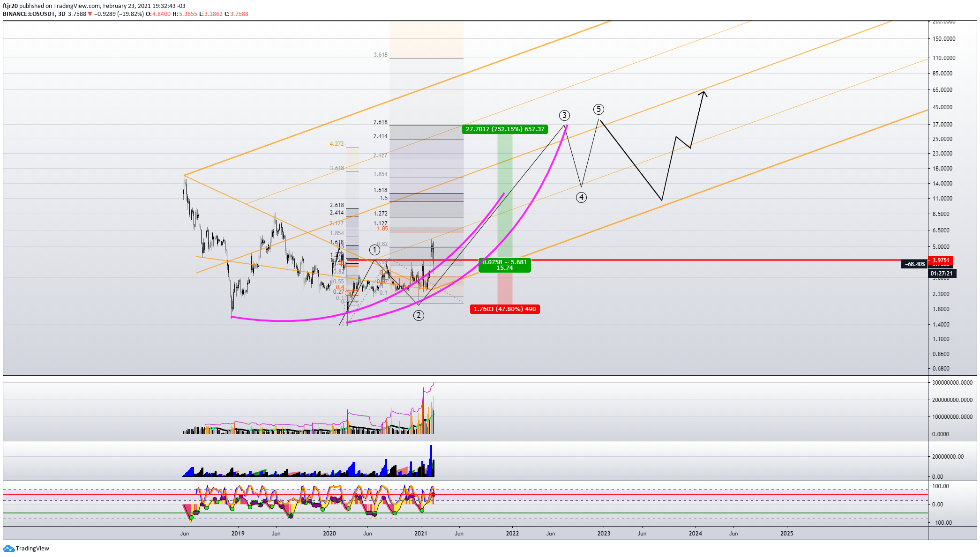
Task: Select the circled wave 3 marker
Action: click(564, 115)
